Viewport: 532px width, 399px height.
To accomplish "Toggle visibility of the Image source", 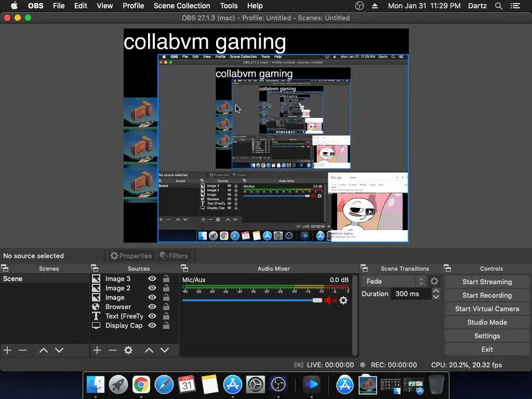I will point(152,297).
